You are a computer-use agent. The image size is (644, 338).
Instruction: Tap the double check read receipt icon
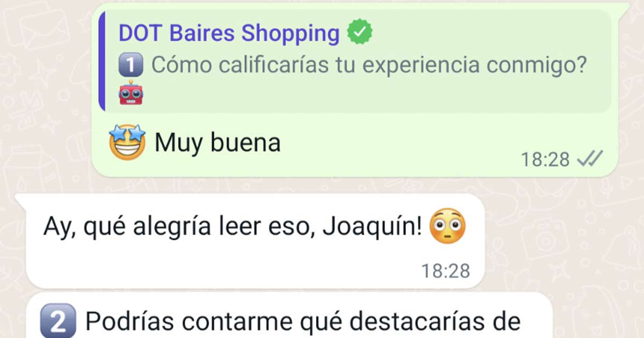pos(589,159)
